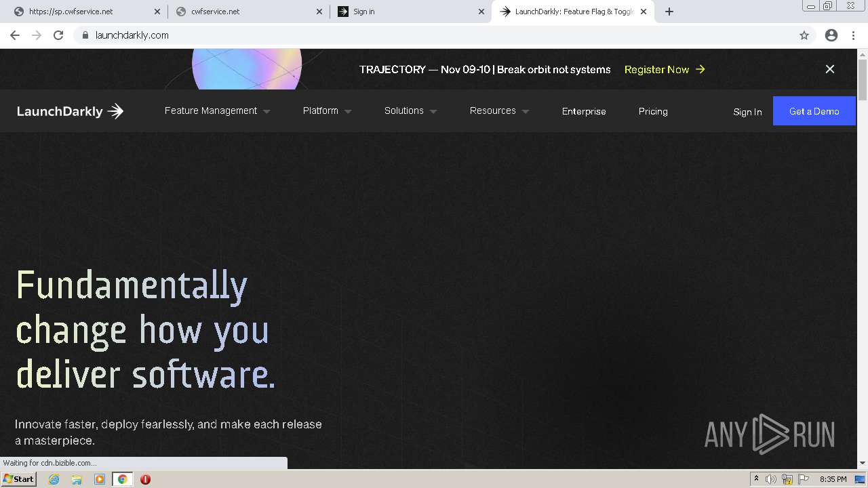The width and height of the screenshot is (868, 488).
Task: Click the page vertical scrollbar thumb
Action: tap(863, 80)
